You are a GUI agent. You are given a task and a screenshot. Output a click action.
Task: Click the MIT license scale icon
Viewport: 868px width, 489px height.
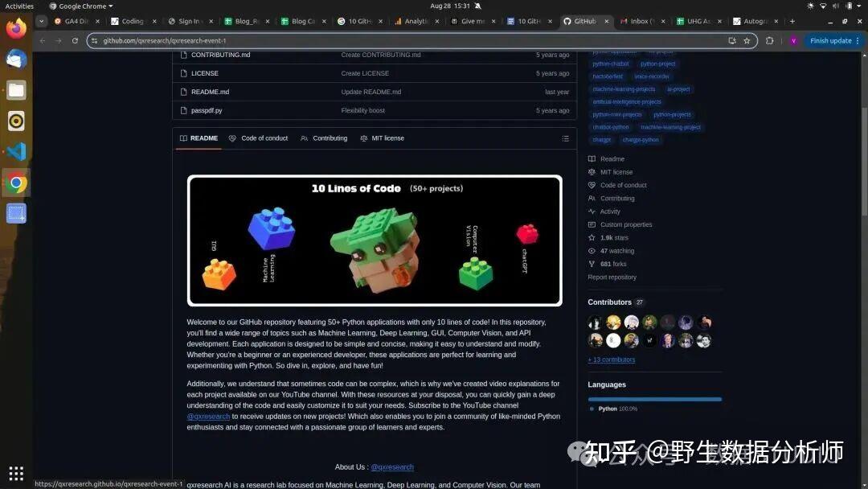(591, 171)
